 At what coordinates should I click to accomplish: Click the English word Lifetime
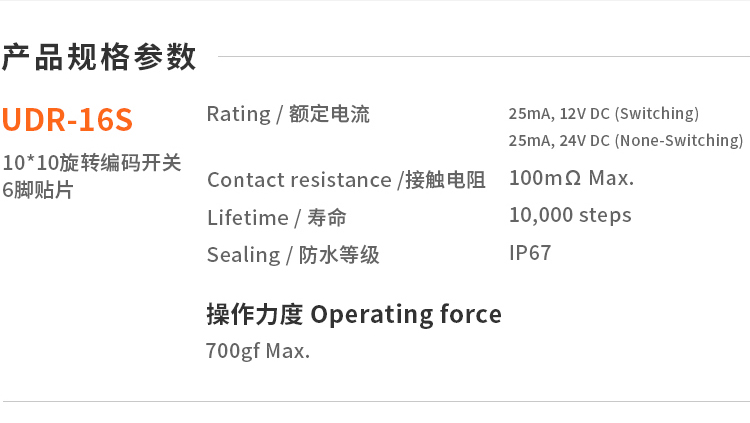pyautogui.click(x=246, y=218)
